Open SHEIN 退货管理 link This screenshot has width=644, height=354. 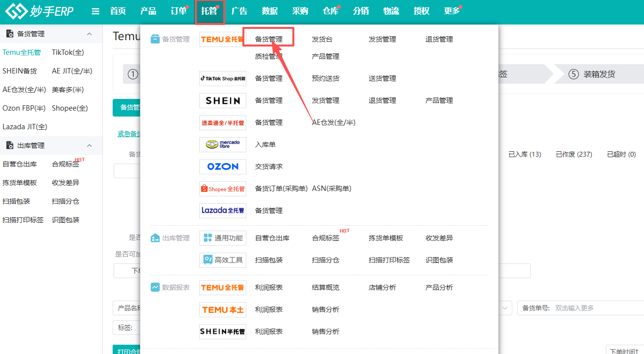pos(382,100)
